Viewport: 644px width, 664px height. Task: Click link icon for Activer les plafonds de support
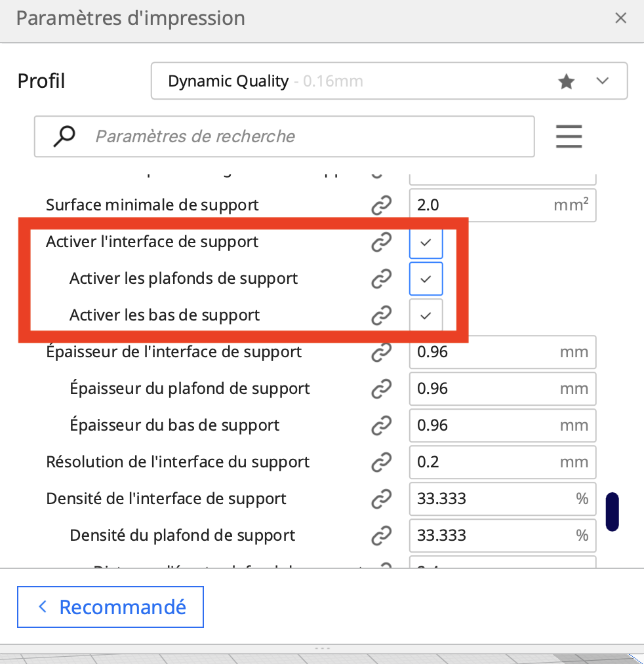pyautogui.click(x=381, y=279)
